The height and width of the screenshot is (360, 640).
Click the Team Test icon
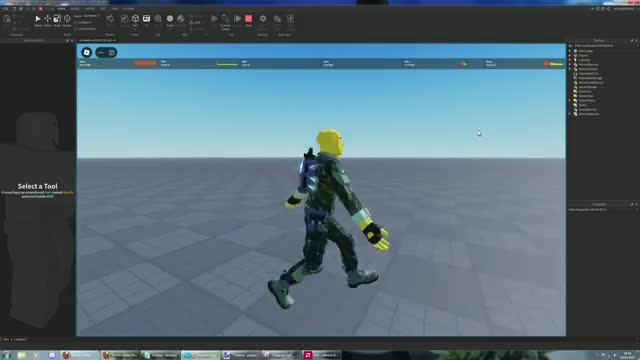278,19
